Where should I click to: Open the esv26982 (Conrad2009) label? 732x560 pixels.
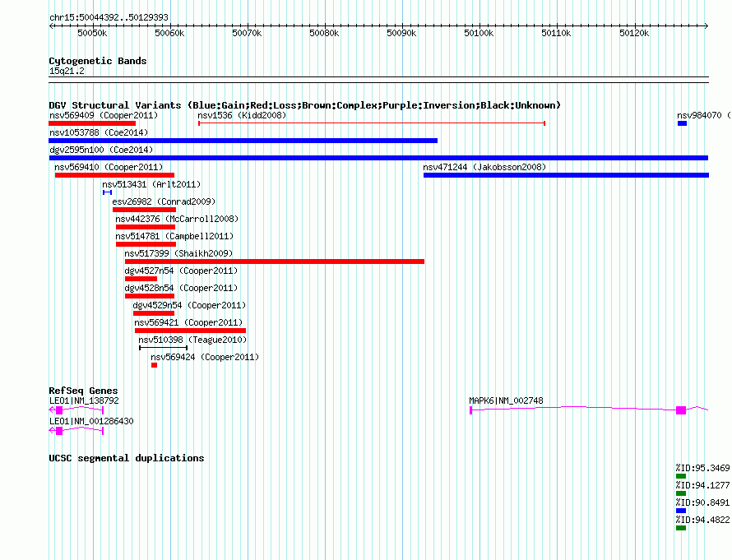coord(164,201)
